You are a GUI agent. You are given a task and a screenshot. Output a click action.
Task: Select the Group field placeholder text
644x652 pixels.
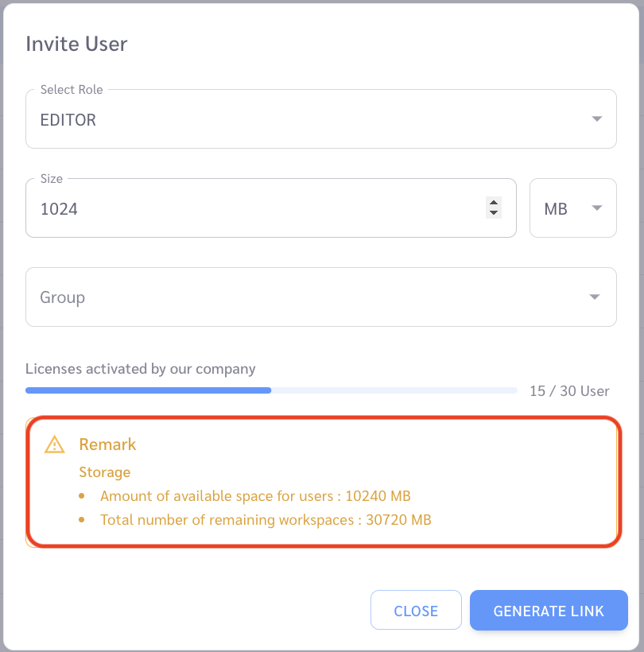coord(62,297)
